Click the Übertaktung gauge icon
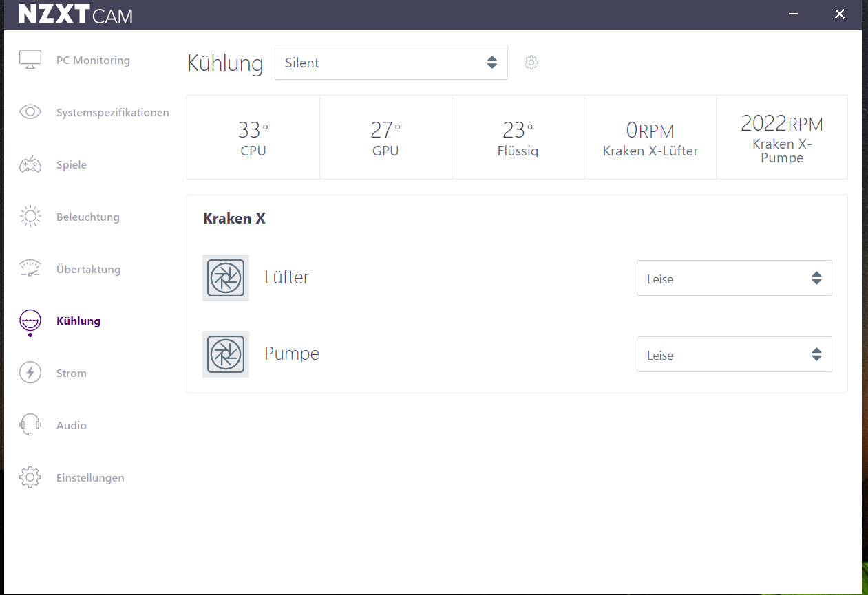 (30, 269)
